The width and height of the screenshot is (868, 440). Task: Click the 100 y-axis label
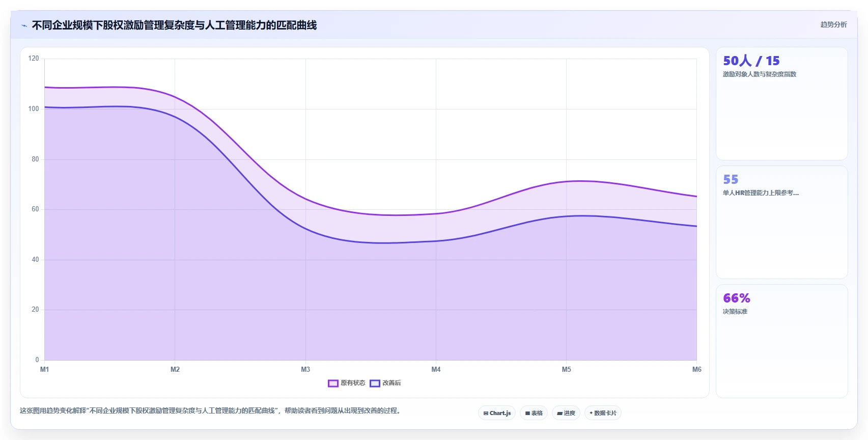pyautogui.click(x=34, y=109)
